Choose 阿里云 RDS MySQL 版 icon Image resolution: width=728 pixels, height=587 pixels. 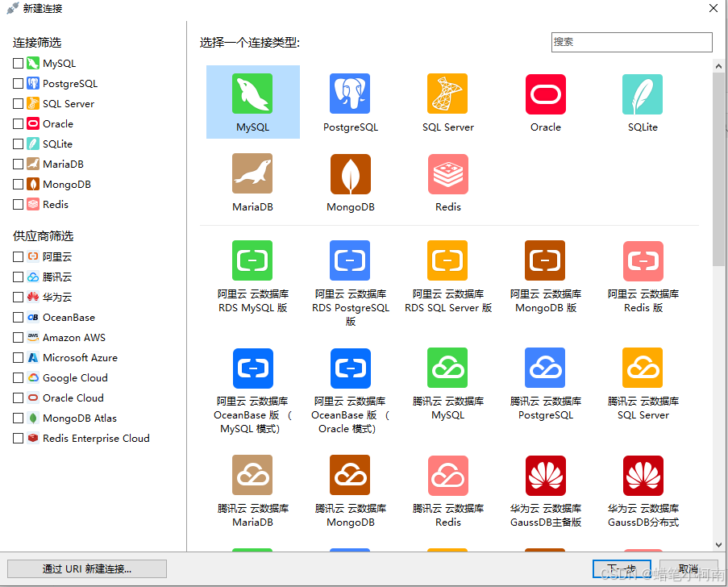[252, 260]
